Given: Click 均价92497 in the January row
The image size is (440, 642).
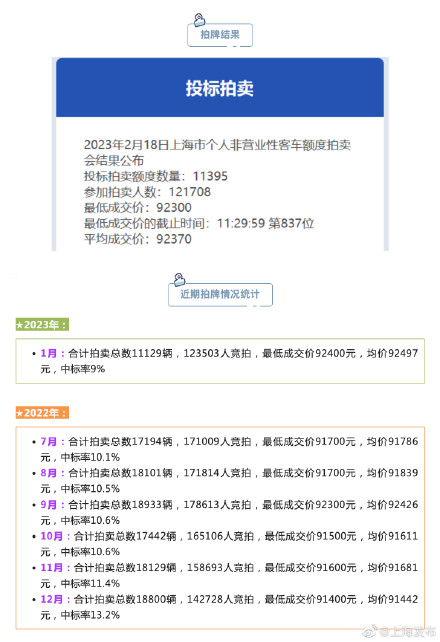Looking at the screenshot, I should (392, 353).
